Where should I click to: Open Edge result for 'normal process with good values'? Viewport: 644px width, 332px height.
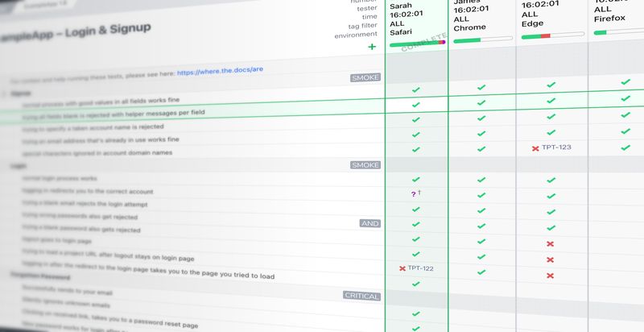click(x=551, y=85)
